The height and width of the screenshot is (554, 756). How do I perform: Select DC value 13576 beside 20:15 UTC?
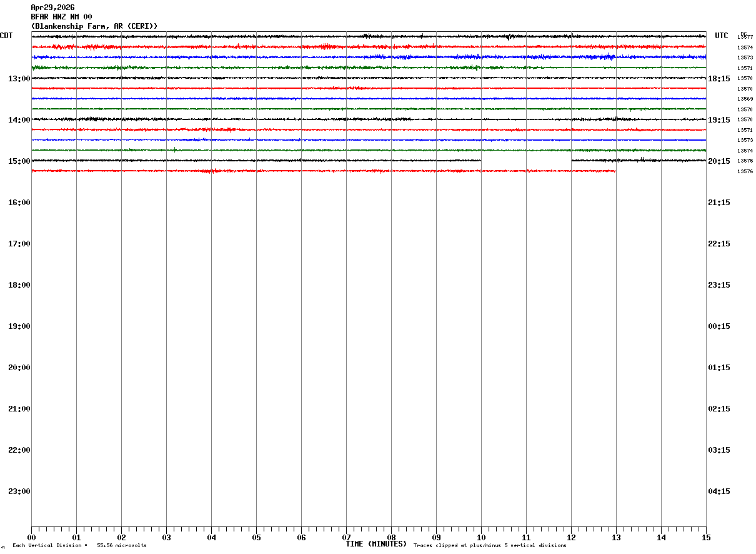[x=745, y=161]
